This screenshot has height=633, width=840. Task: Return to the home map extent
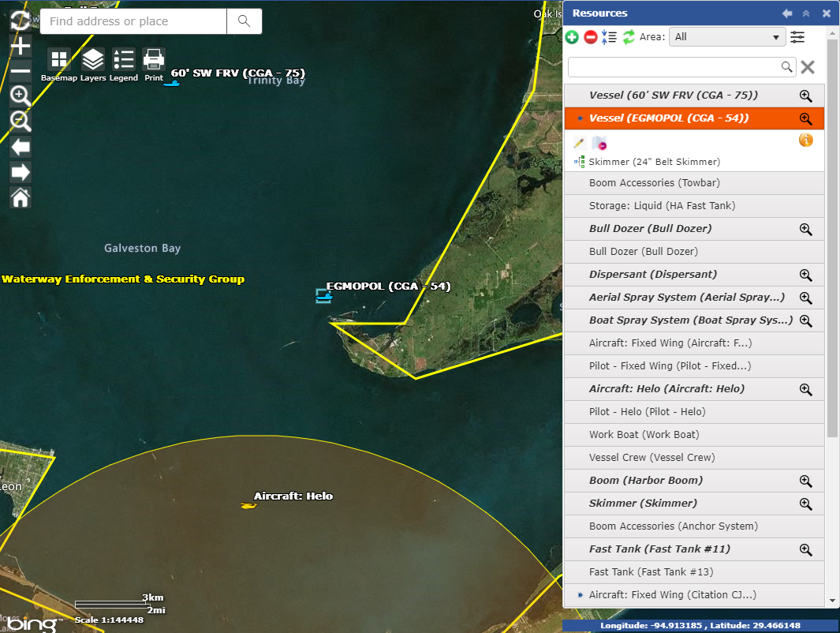click(x=21, y=197)
